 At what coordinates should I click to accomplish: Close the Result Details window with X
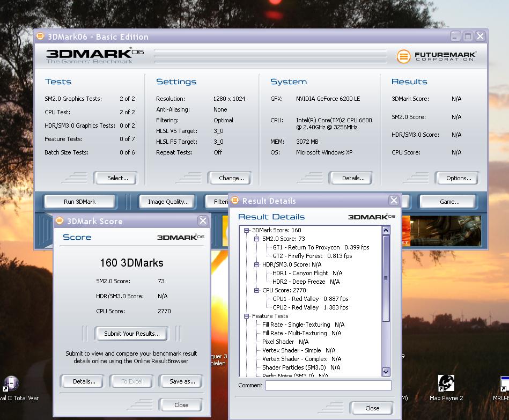pyautogui.click(x=394, y=201)
